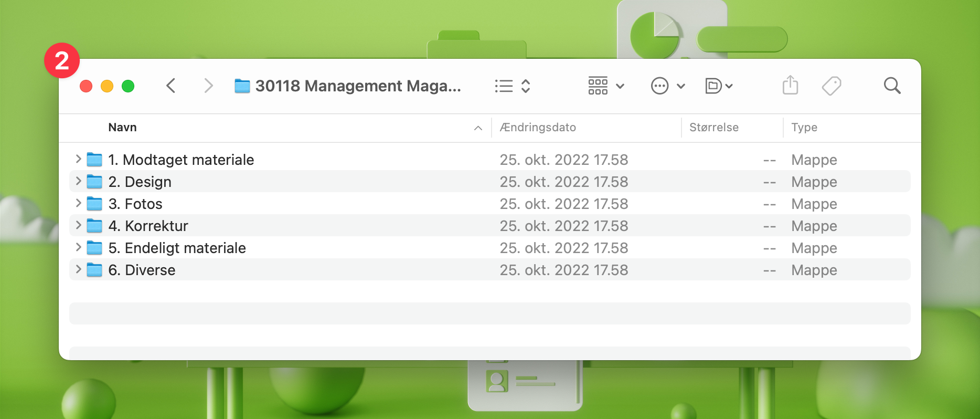Click the Tags icon in toolbar
The image size is (980, 419).
coord(831,86)
